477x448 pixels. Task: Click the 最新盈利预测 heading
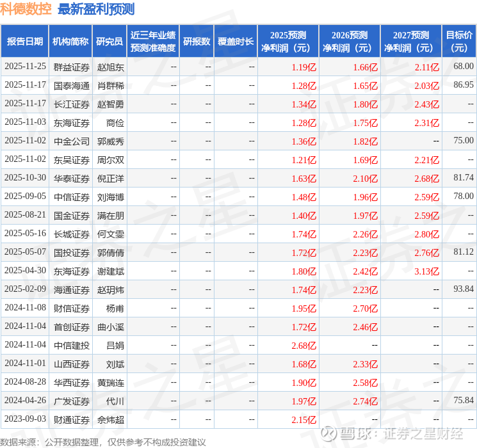[x=96, y=9]
